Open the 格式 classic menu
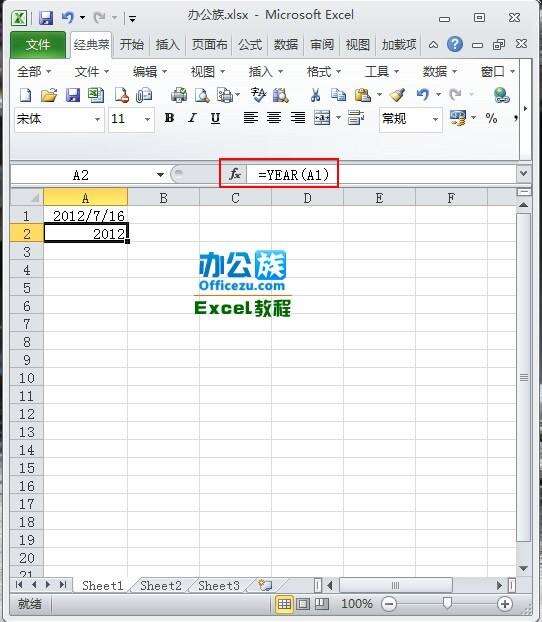 (x=324, y=72)
